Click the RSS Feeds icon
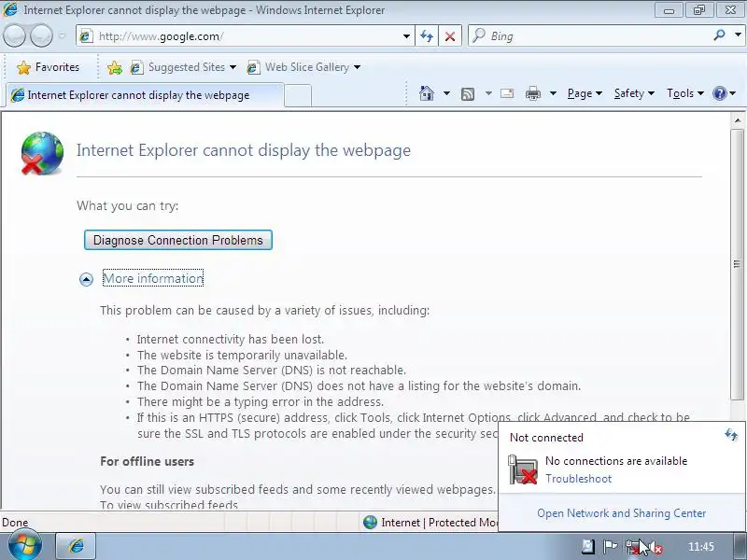 click(x=468, y=94)
